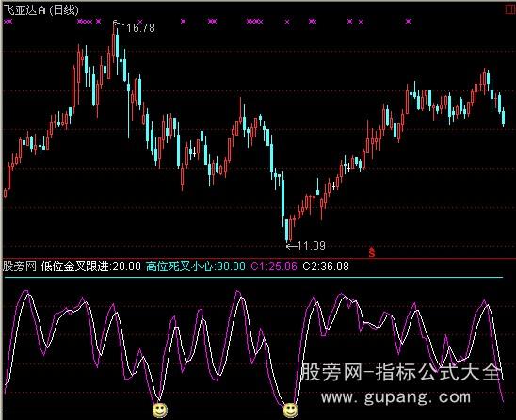Image resolution: width=516 pixels, height=420 pixels.
Task: Click the 低位金叉跟进:20.00 indicator label
Action: tap(91, 266)
